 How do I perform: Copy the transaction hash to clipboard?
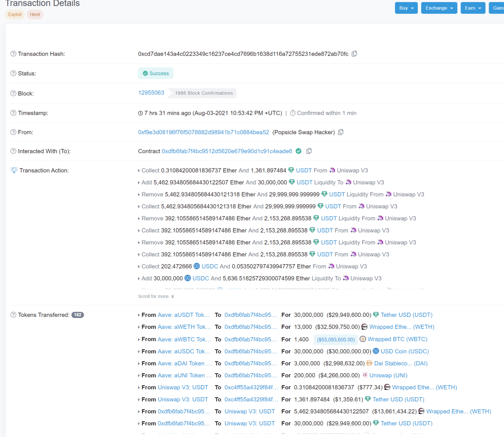tap(354, 54)
